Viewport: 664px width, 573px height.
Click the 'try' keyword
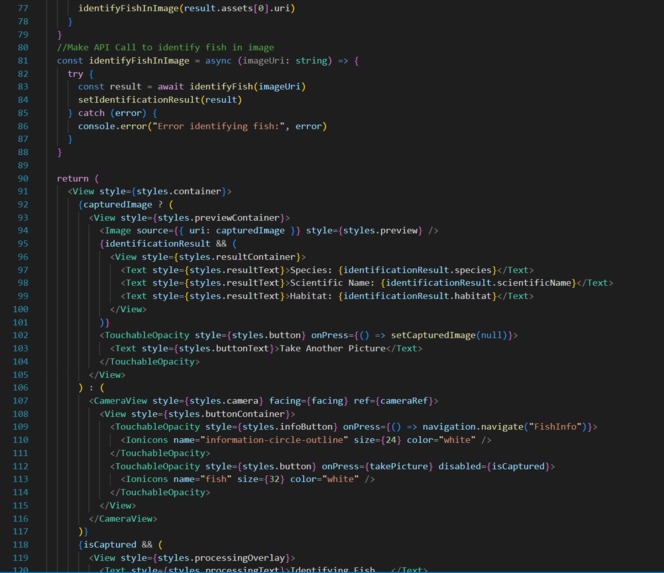75,74
